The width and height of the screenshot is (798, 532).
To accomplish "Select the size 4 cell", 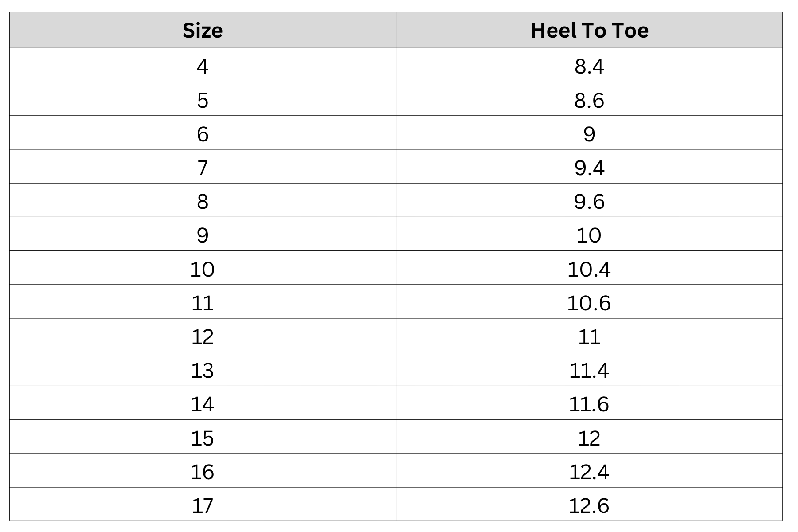I will [x=203, y=65].
